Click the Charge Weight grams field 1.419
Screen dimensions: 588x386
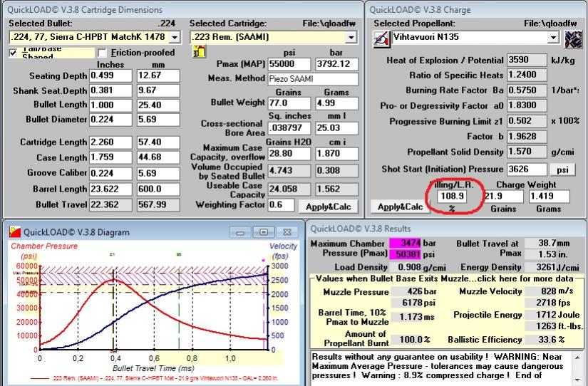coord(550,196)
